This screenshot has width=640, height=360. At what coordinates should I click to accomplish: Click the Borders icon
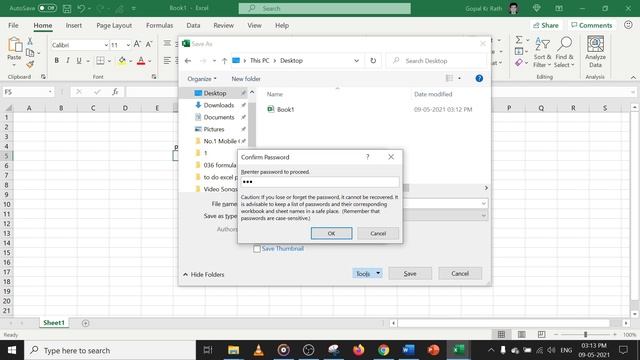coord(100,61)
